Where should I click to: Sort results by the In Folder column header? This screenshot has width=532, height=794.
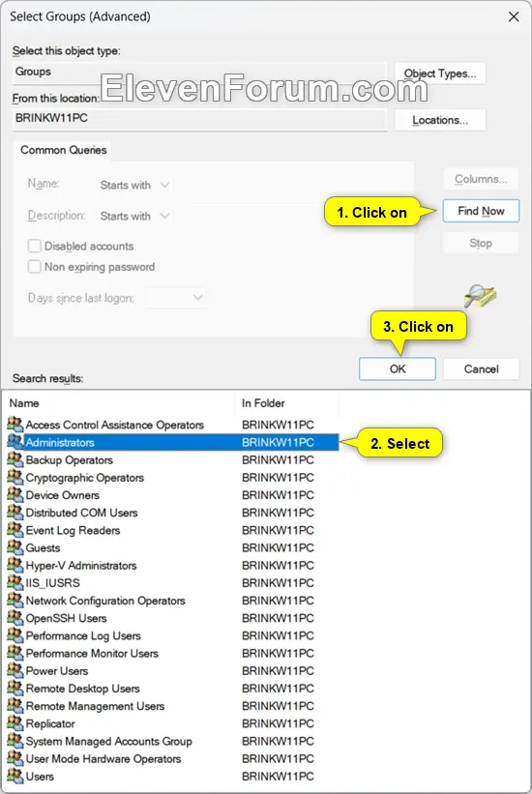pos(287,403)
